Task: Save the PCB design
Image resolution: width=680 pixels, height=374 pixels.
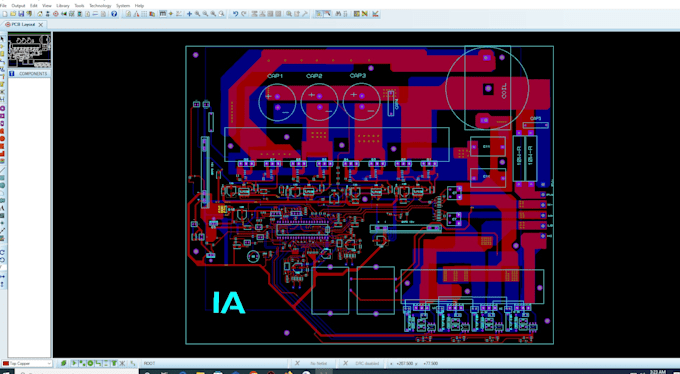Action: pos(21,14)
